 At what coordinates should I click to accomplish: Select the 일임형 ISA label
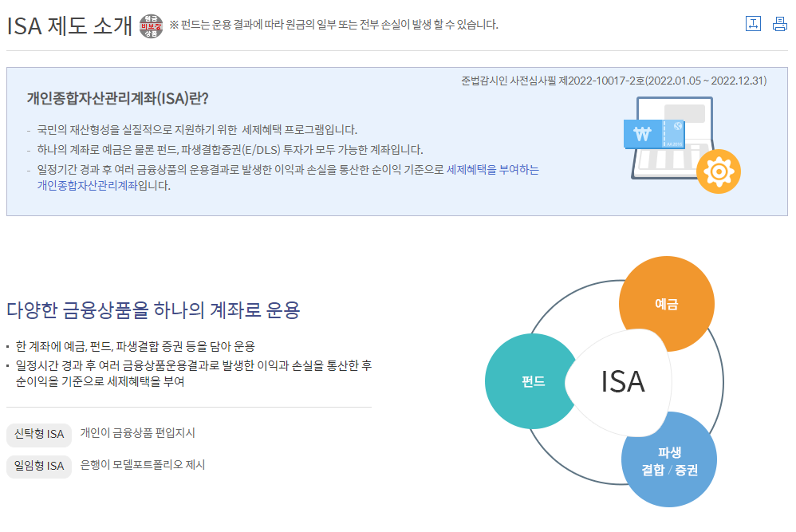pos(39,466)
